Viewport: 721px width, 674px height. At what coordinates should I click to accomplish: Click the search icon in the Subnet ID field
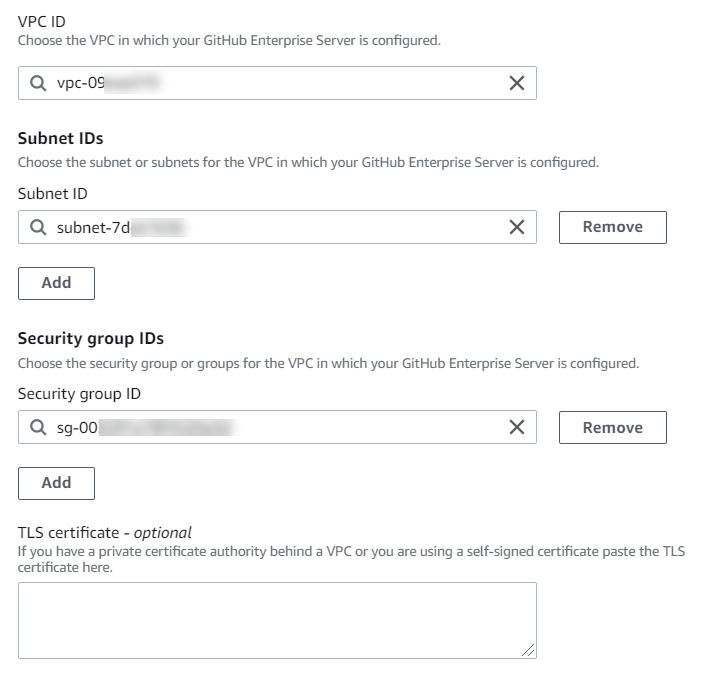tap(38, 227)
